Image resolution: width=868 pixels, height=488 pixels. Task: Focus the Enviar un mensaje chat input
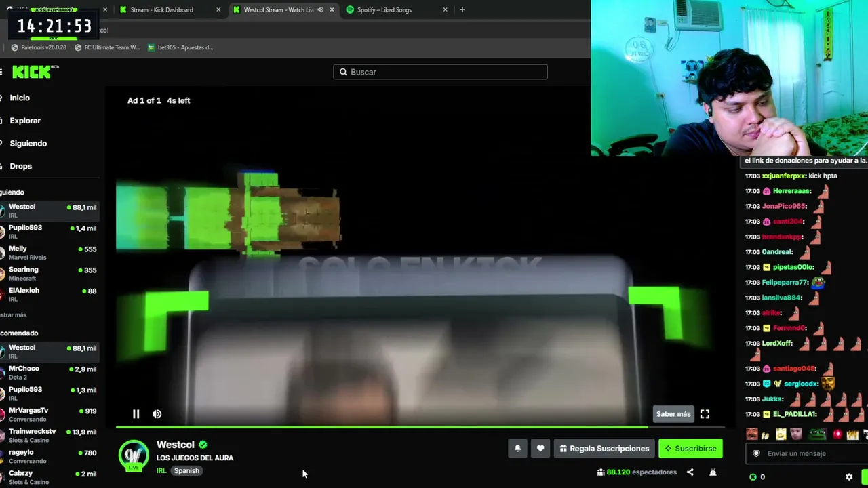pyautogui.click(x=807, y=453)
